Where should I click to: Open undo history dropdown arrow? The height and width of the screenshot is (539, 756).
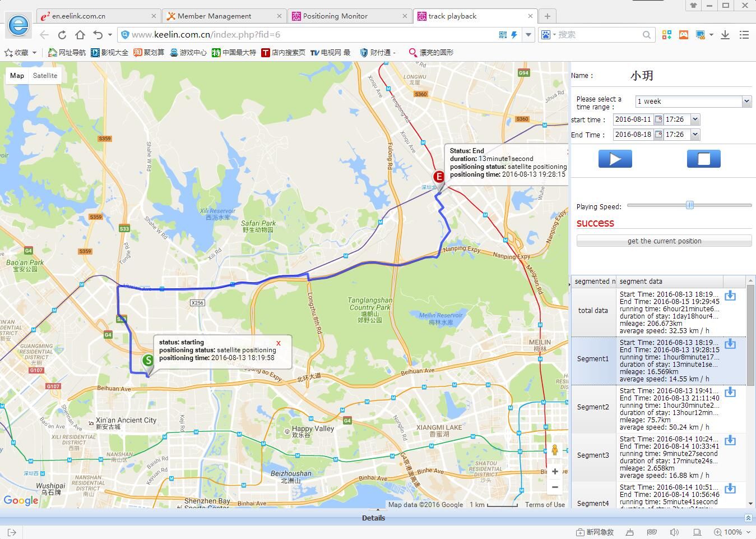(x=110, y=35)
